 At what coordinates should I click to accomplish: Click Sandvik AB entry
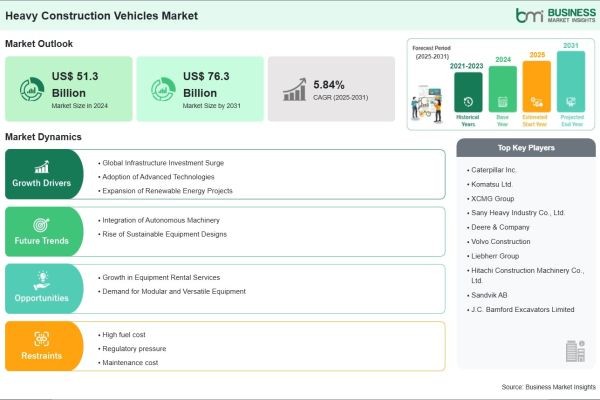pyautogui.click(x=489, y=295)
